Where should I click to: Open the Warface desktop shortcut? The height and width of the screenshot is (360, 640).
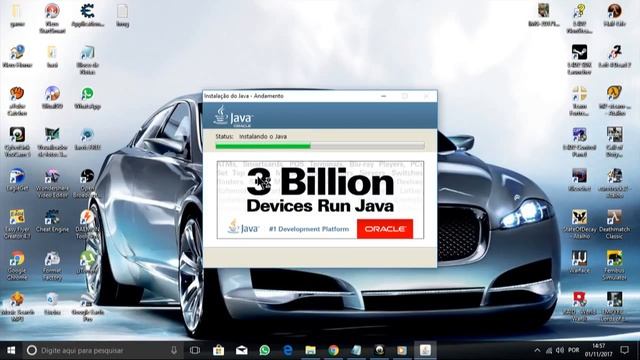tap(580, 262)
